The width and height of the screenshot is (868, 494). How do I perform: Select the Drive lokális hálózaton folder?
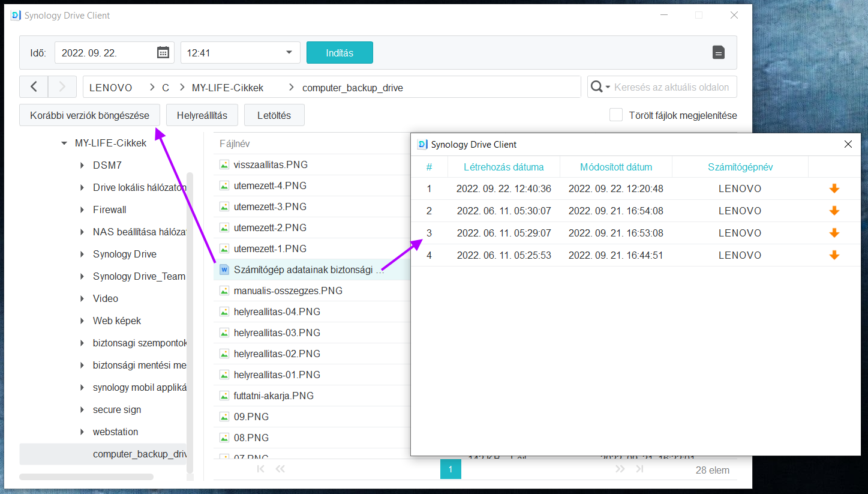140,188
